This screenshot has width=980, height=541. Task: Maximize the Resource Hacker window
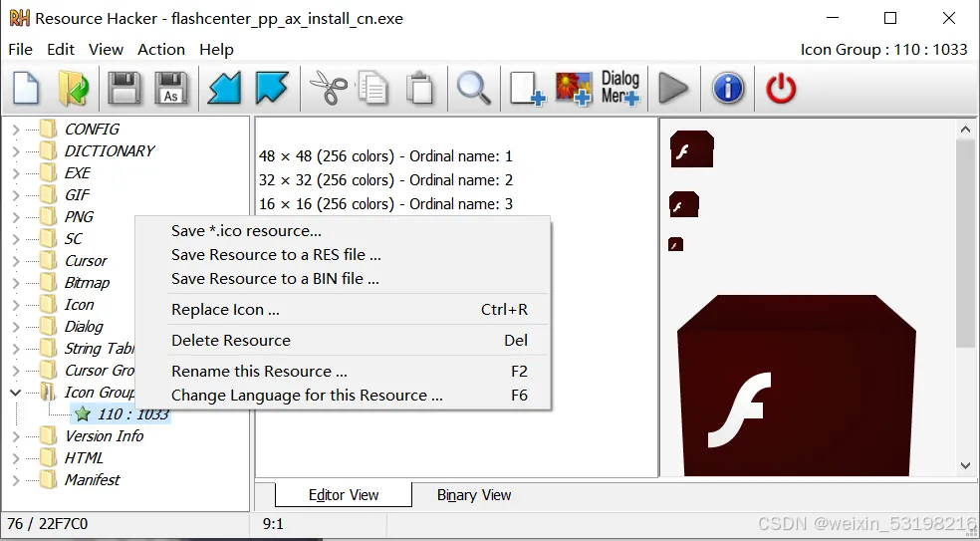(890, 18)
